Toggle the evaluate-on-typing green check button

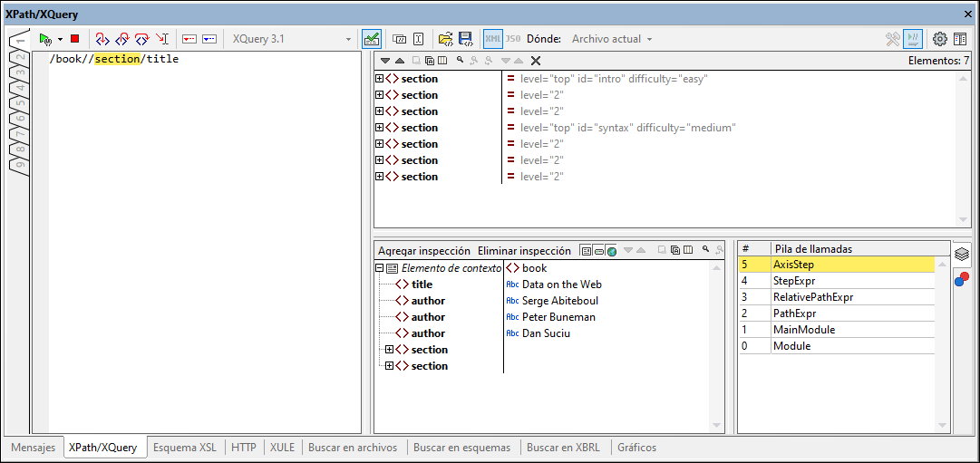coord(371,39)
